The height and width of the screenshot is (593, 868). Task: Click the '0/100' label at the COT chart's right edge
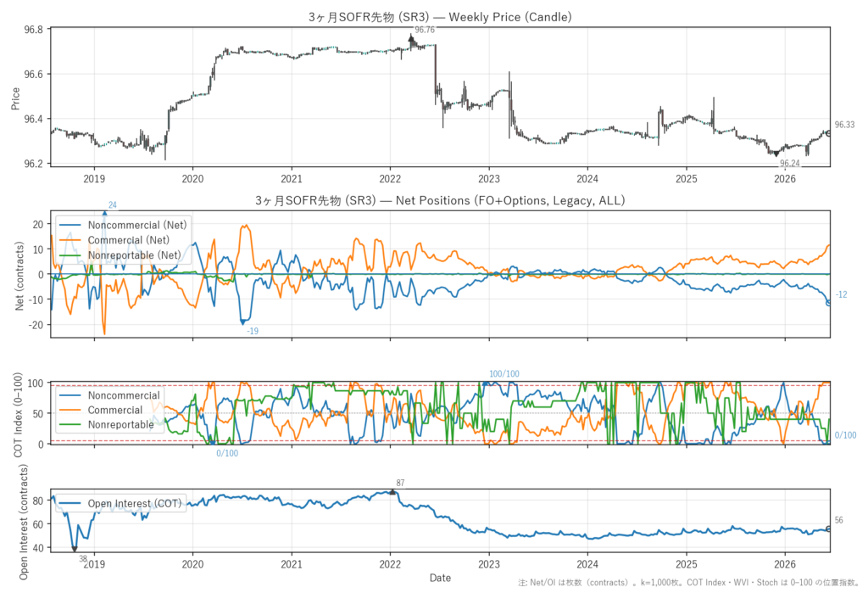pyautogui.click(x=845, y=435)
